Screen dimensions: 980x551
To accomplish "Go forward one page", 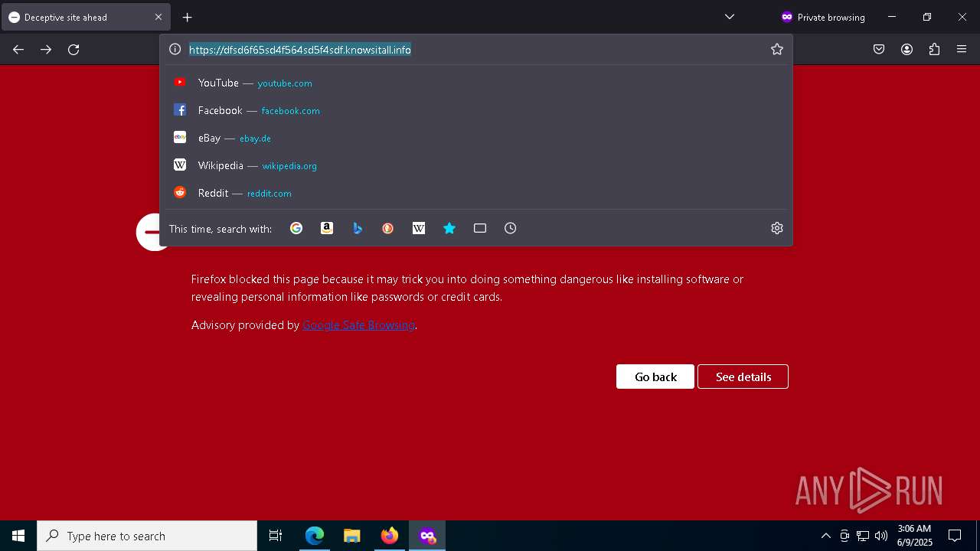I will [x=46, y=49].
